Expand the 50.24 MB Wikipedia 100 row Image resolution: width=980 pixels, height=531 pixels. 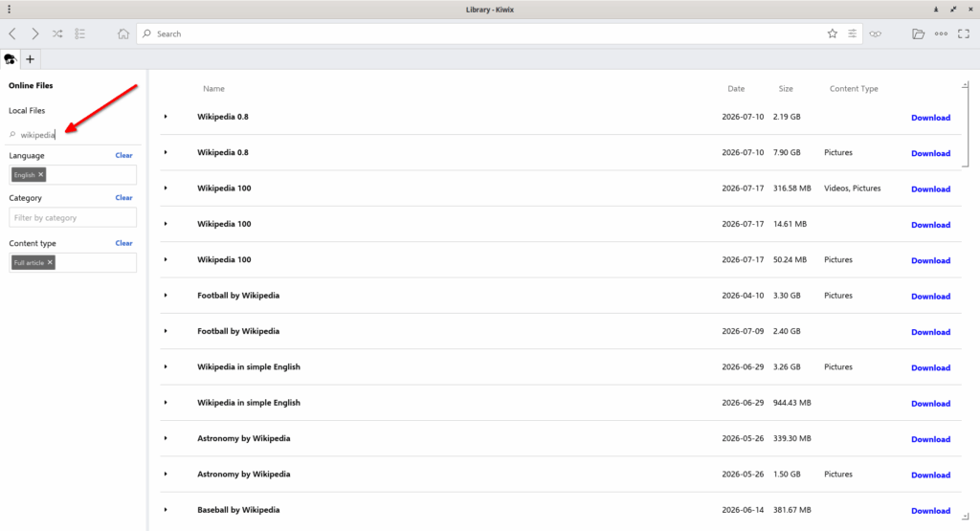166,259
